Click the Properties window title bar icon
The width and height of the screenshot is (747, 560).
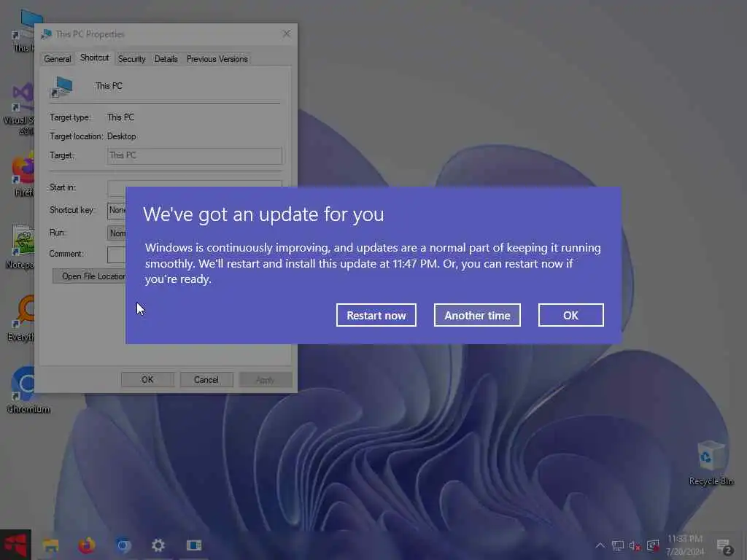pyautogui.click(x=46, y=34)
